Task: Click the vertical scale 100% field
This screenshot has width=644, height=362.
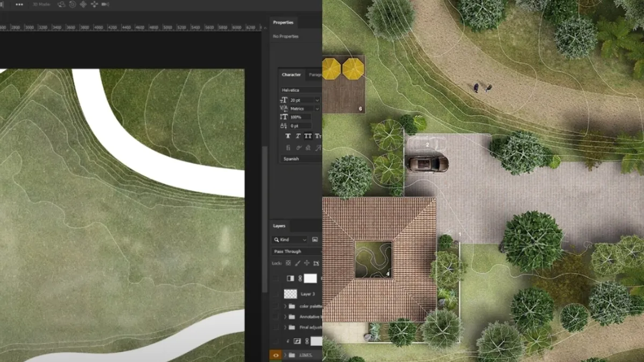Action: coord(300,117)
